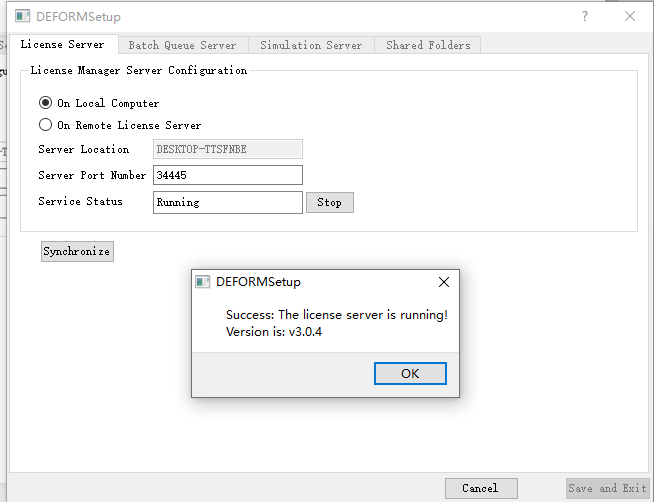
Task: Click the question mark help button
Action: (585, 17)
